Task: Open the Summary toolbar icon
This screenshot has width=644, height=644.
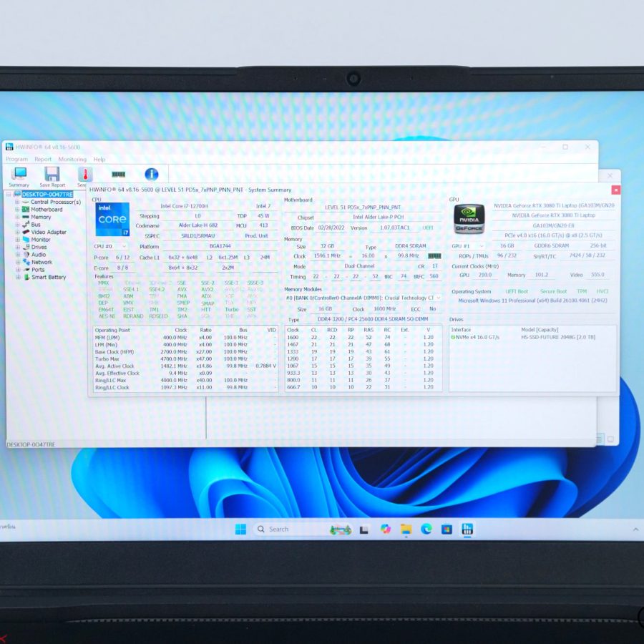Action: pyautogui.click(x=19, y=177)
